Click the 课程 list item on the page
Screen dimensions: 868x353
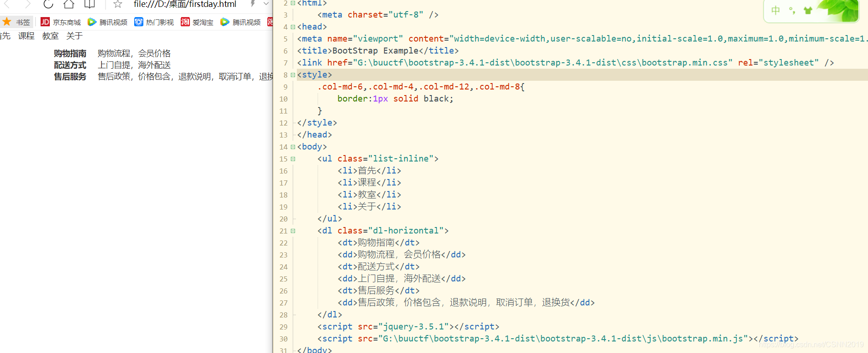[x=26, y=36]
